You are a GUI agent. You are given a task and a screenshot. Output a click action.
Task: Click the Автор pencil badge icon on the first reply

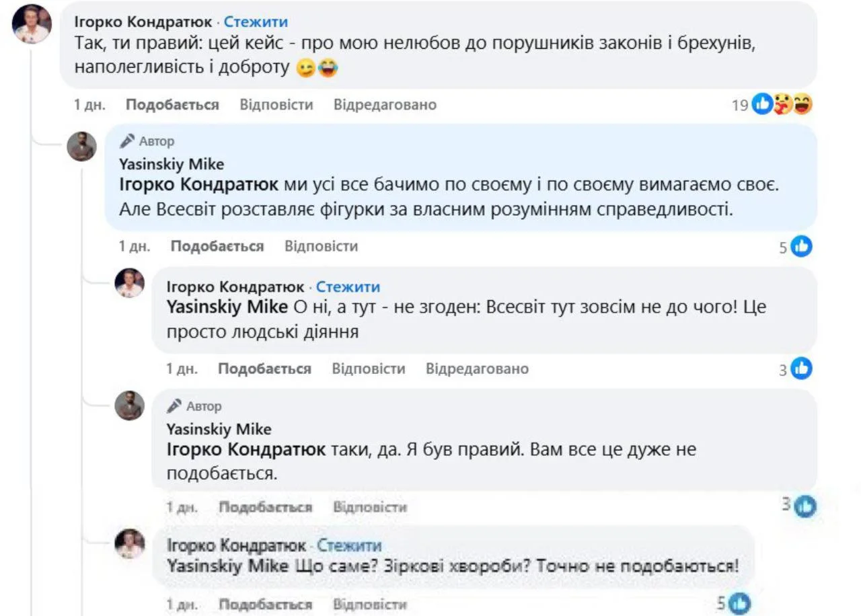click(127, 141)
